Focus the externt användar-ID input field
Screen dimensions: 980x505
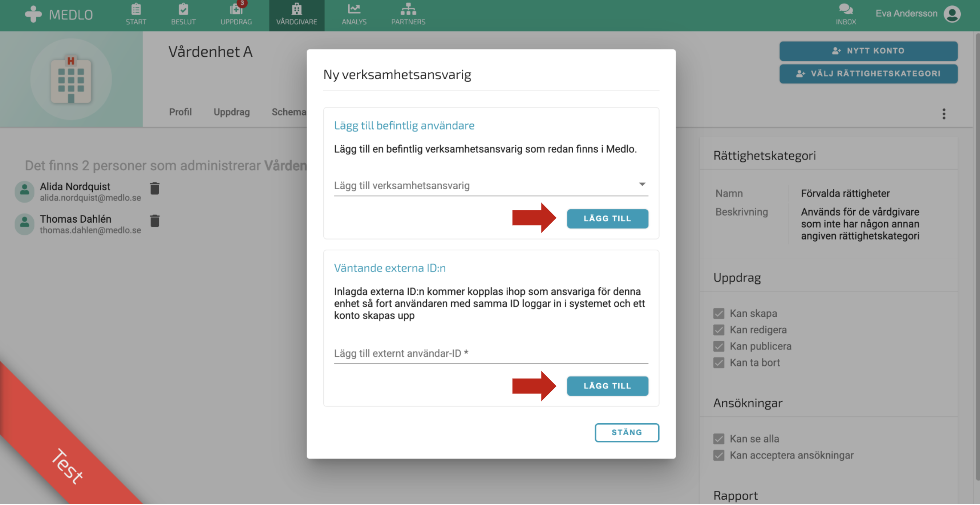point(491,354)
